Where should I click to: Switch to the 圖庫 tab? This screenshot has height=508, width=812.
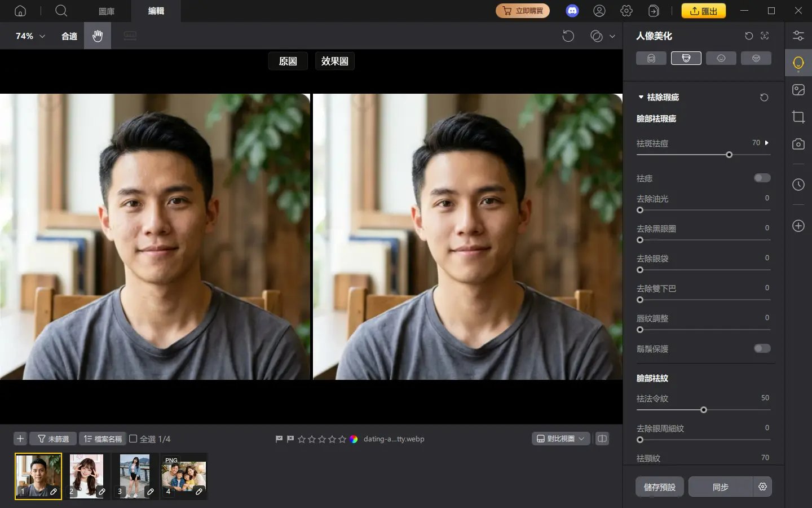click(x=107, y=11)
